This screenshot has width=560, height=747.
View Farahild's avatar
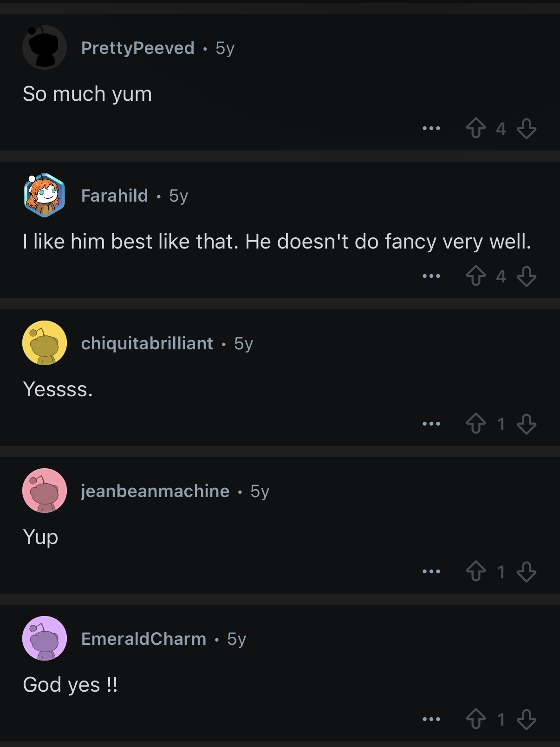[x=45, y=195]
